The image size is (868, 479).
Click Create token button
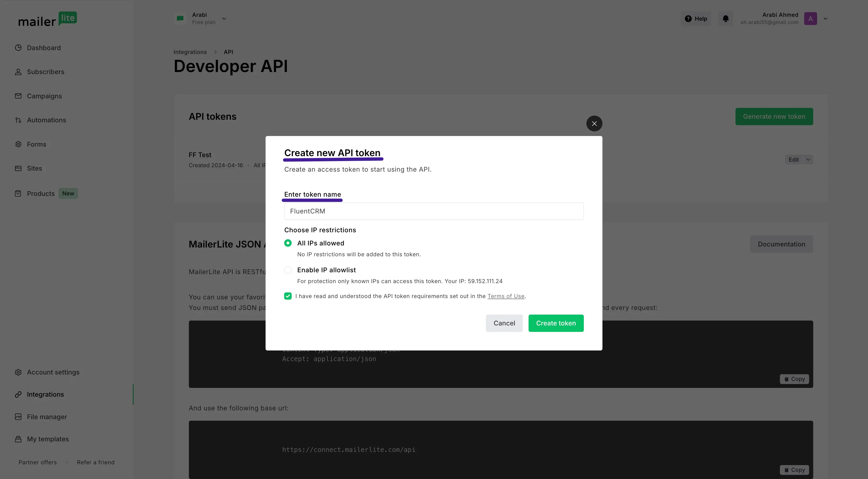(556, 323)
